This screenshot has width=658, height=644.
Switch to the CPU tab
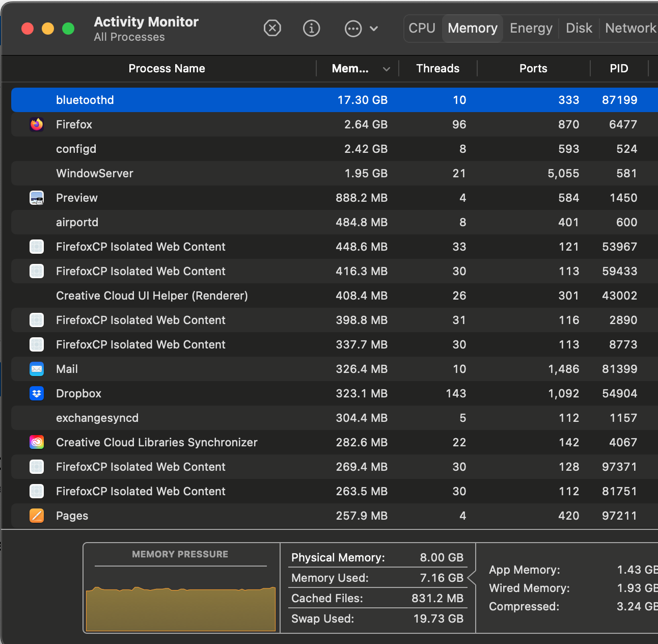422,28
